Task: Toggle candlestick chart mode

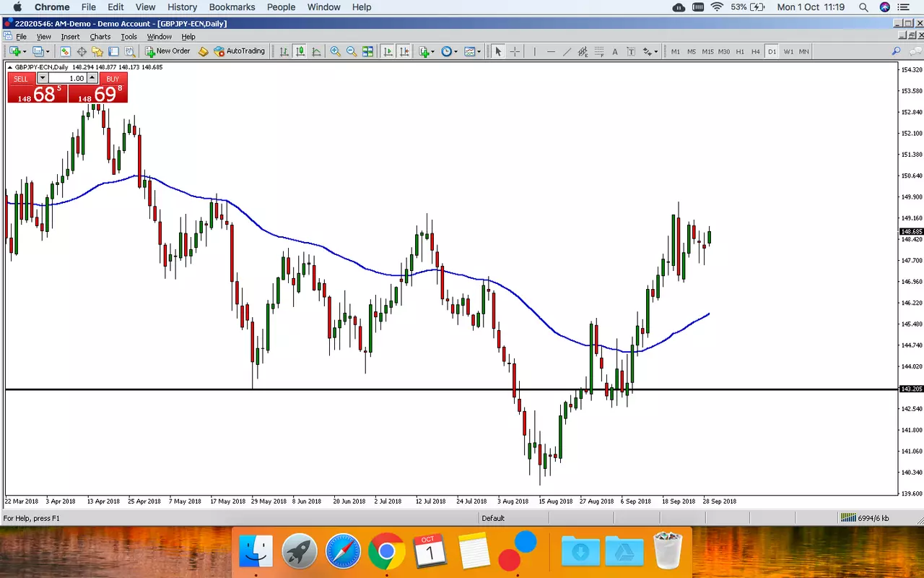Action: coord(300,51)
